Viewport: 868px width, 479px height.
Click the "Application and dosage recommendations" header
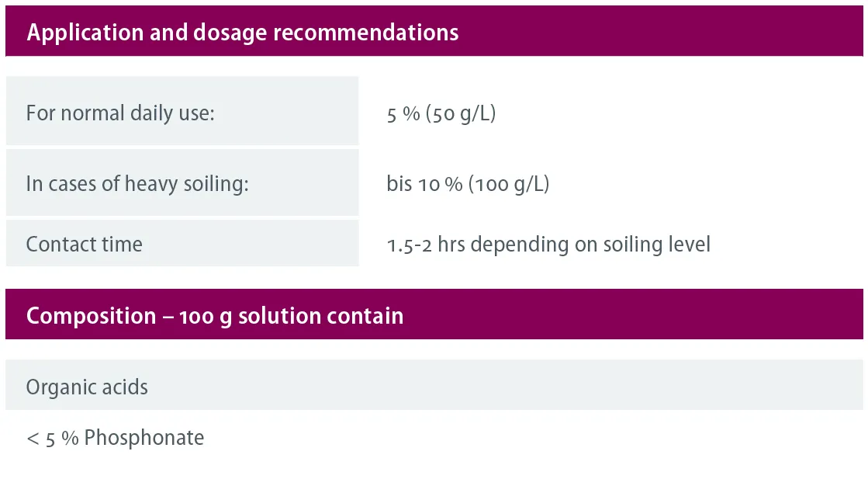click(242, 33)
